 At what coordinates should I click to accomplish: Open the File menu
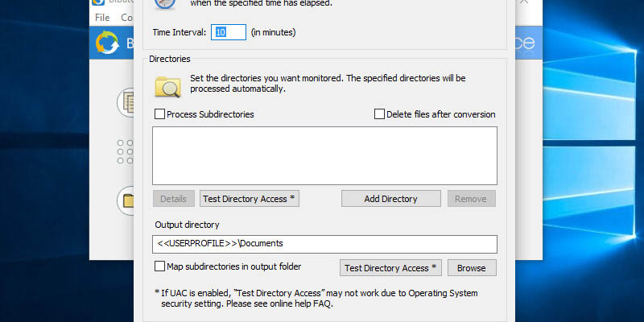click(x=102, y=17)
